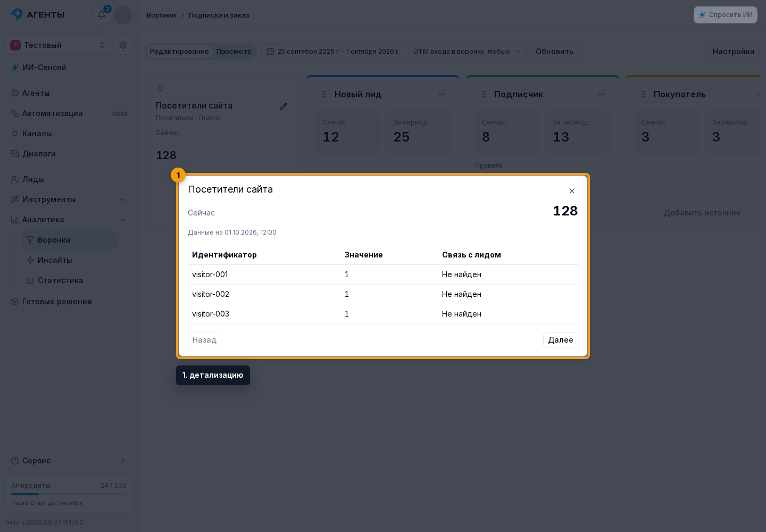Open Подписчик stage options menu
766x532 pixels.
[x=602, y=94]
